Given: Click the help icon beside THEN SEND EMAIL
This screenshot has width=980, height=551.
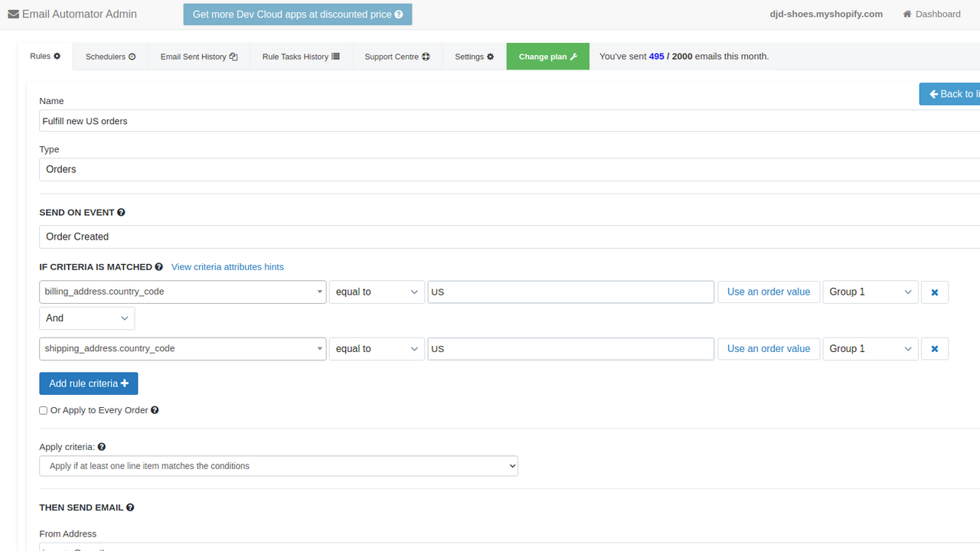Looking at the screenshot, I should (130, 507).
